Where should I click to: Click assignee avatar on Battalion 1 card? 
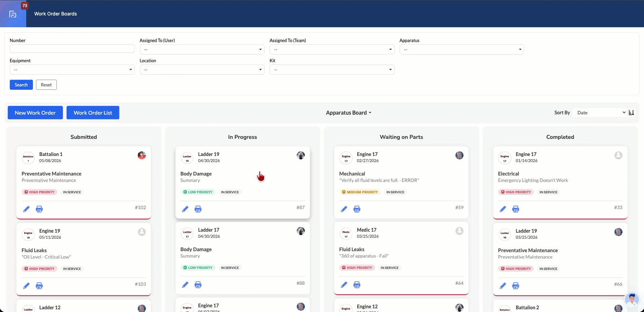142,155
